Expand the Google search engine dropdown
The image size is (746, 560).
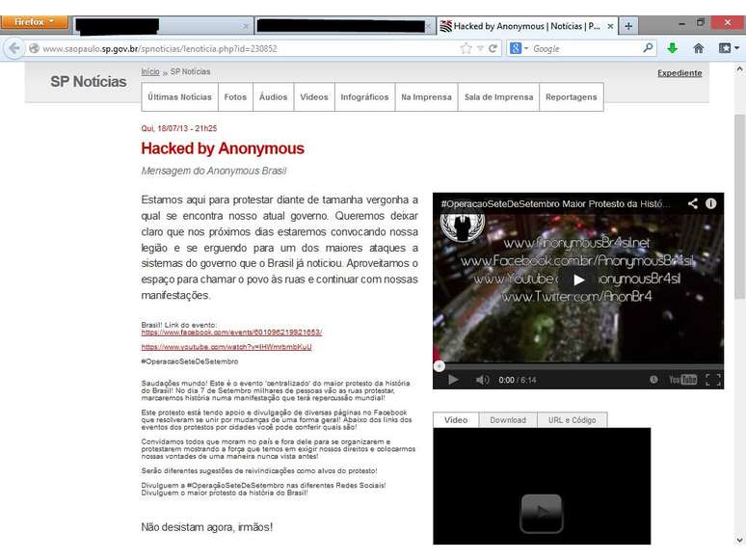(x=520, y=48)
